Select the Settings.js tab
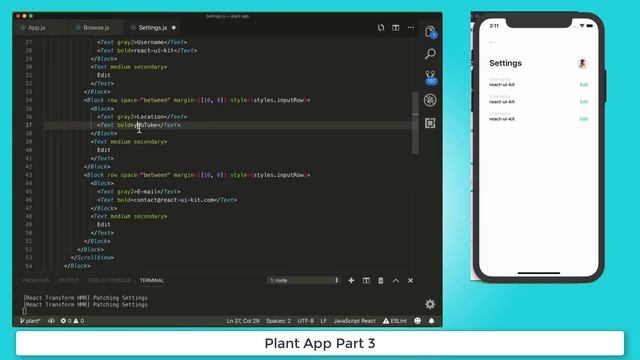640x360 pixels. [x=153, y=28]
